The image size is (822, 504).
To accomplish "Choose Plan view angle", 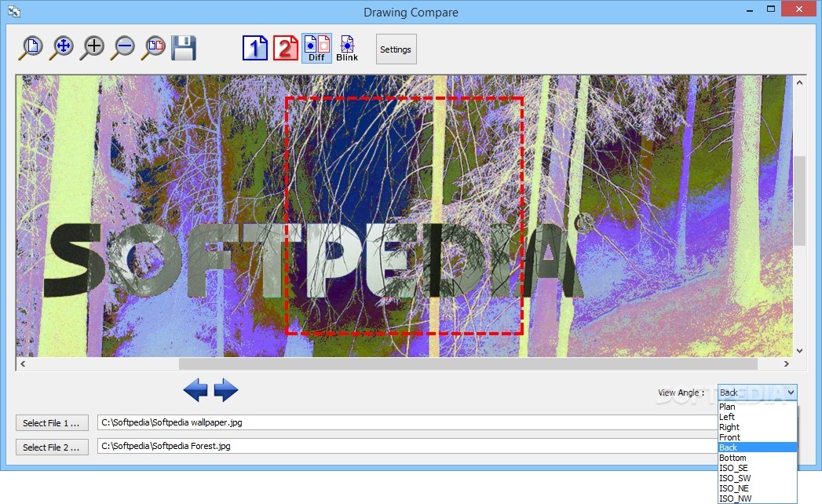I will 757,407.
